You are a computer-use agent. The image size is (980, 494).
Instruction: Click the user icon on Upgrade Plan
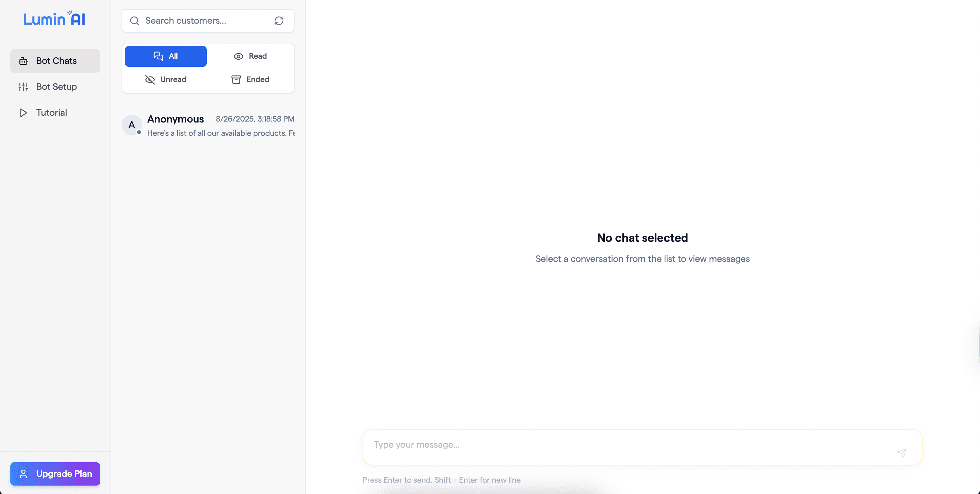[23, 474]
